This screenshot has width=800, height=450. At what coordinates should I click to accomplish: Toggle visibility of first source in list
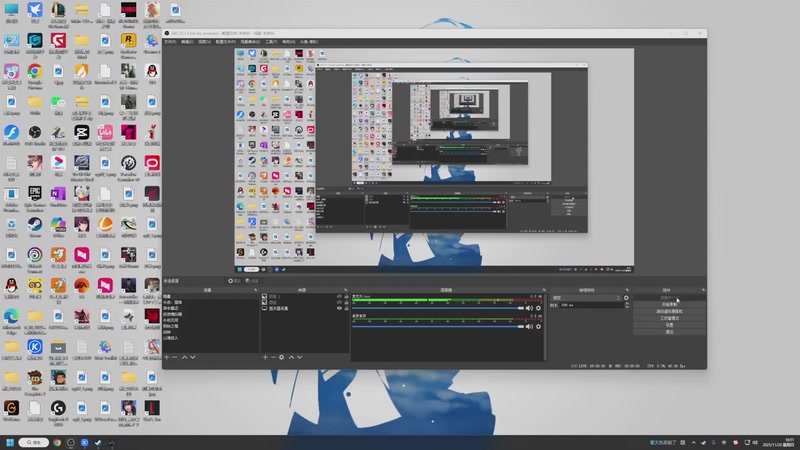tap(339, 296)
